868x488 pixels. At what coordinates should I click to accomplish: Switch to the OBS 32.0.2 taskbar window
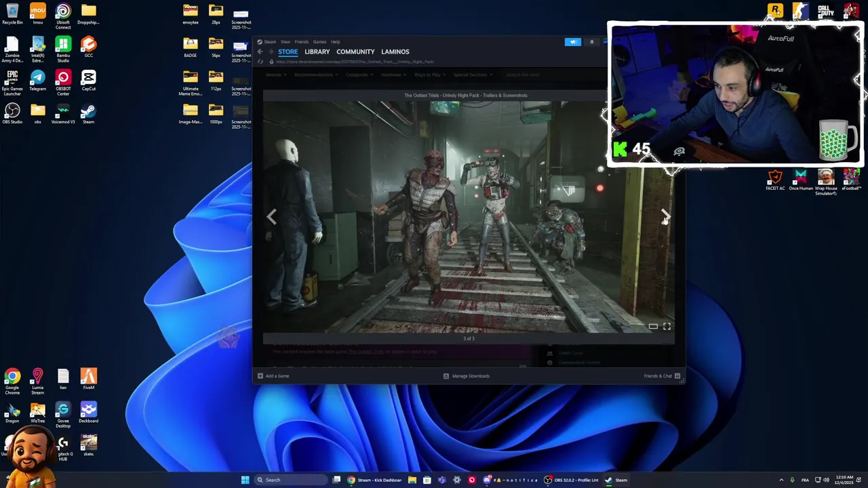coord(571,480)
